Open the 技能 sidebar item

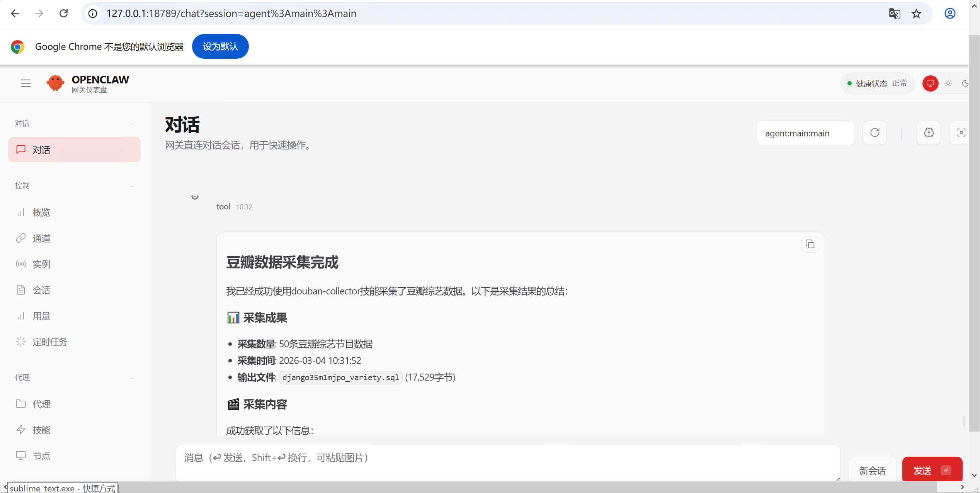pyautogui.click(x=41, y=430)
